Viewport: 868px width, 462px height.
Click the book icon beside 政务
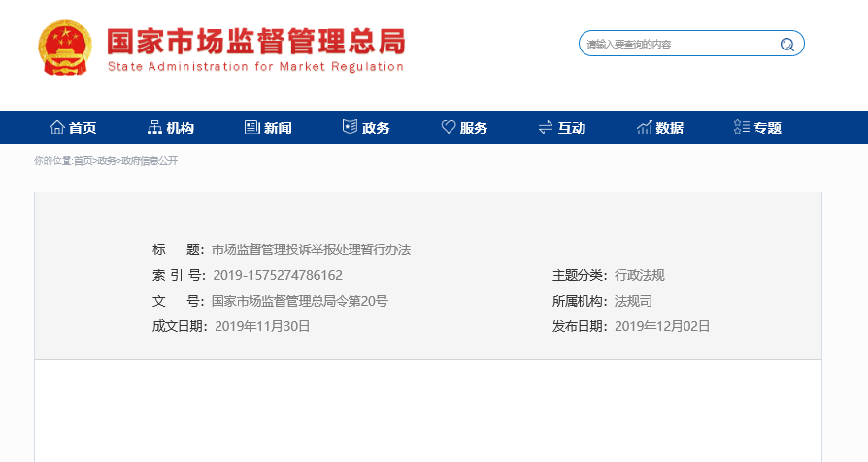point(350,127)
